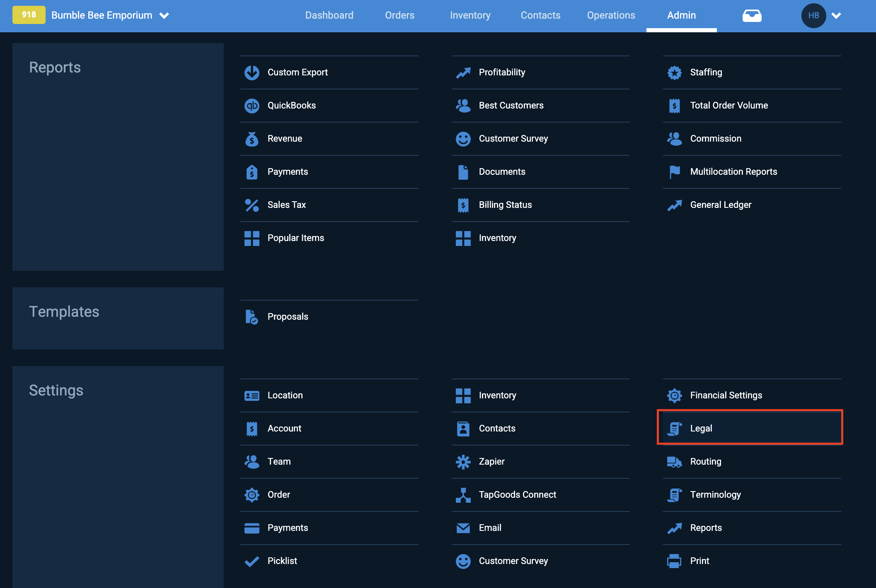Click the yellow 918 badge
876x588 pixels.
pos(29,15)
